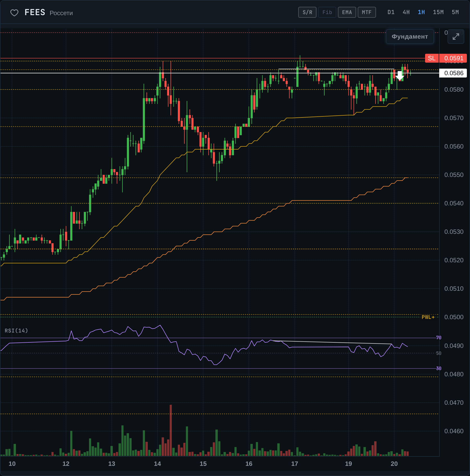This screenshot has width=470, height=476.
Task: Switch to the 4H timeframe
Action: [406, 12]
